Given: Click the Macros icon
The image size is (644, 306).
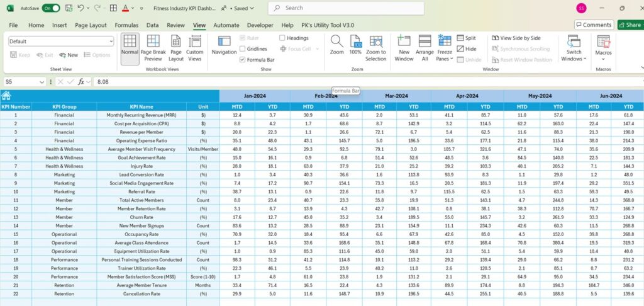Looking at the screenshot, I should pyautogui.click(x=603, y=42).
